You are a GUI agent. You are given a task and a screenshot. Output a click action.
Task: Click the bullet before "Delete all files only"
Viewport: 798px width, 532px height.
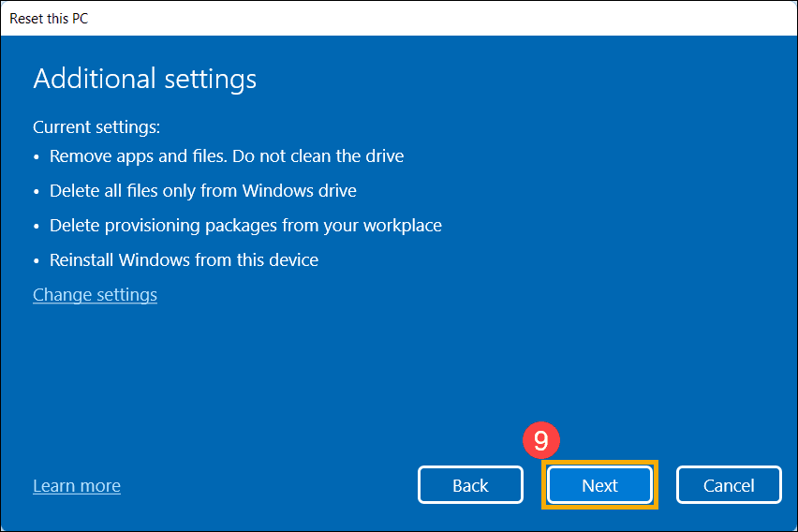click(x=37, y=191)
